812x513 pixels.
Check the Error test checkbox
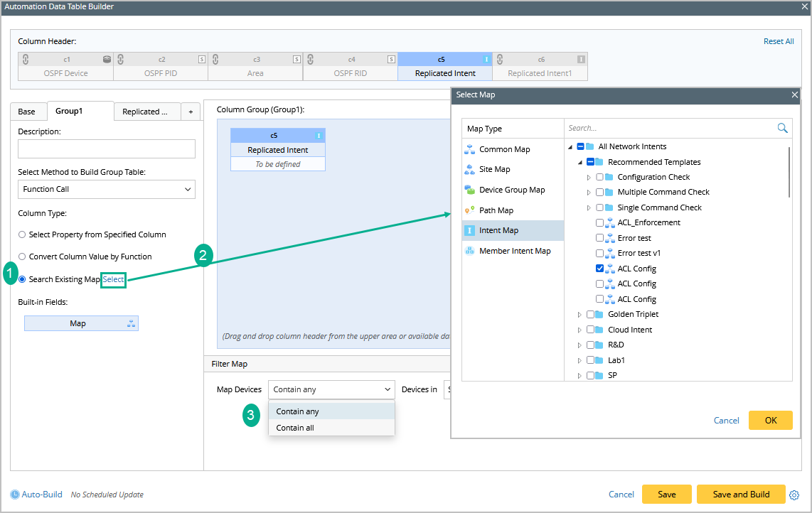point(599,237)
